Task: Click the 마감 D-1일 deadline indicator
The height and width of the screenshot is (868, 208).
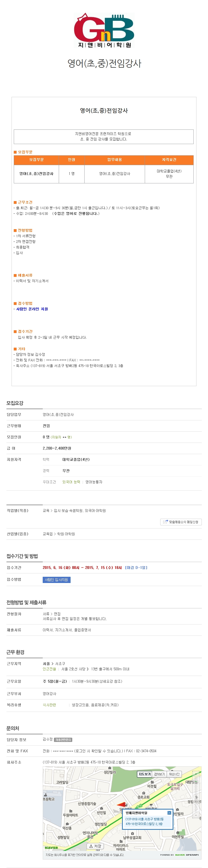Action: (136, 568)
